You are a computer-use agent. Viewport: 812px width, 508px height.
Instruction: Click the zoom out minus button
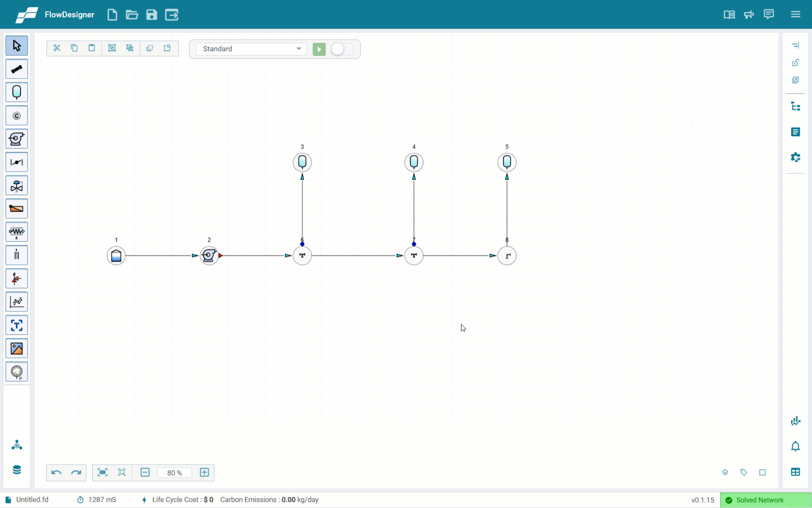click(145, 472)
